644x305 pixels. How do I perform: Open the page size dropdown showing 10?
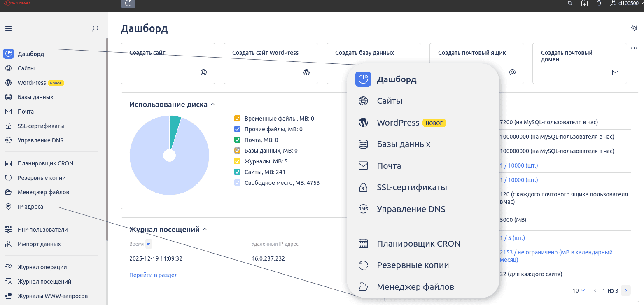point(578,290)
